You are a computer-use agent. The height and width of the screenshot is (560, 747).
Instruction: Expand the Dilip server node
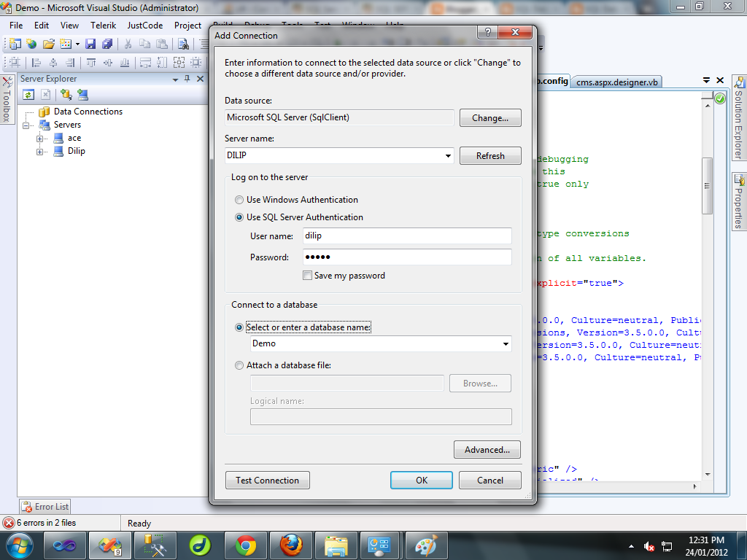coord(39,152)
